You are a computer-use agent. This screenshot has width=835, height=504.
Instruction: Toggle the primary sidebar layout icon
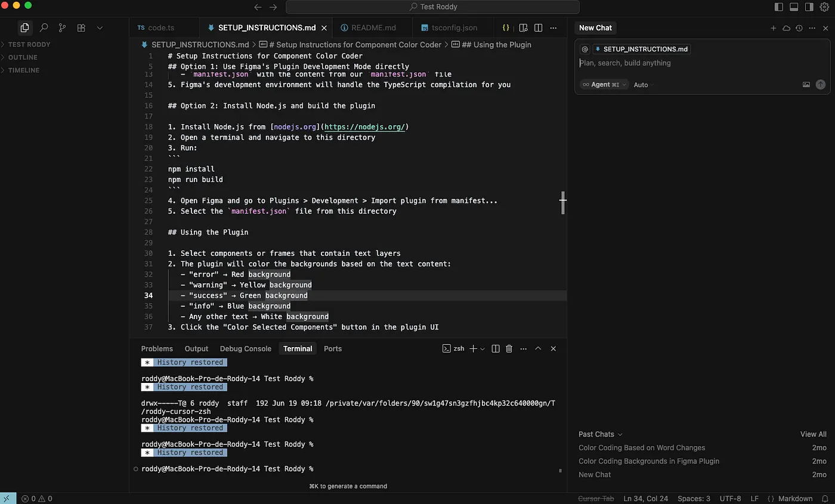click(x=779, y=7)
